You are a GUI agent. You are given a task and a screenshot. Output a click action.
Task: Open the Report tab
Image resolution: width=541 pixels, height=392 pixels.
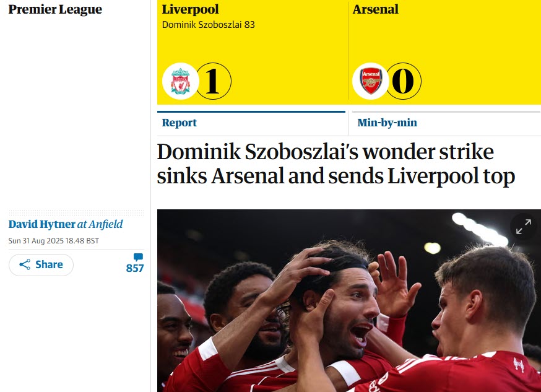(180, 123)
